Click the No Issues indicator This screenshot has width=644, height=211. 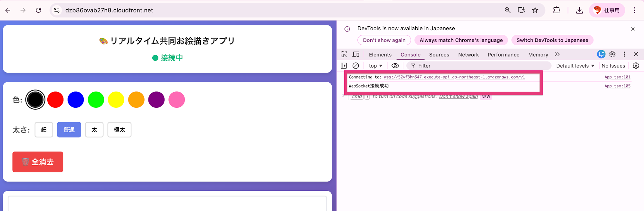tap(613, 66)
